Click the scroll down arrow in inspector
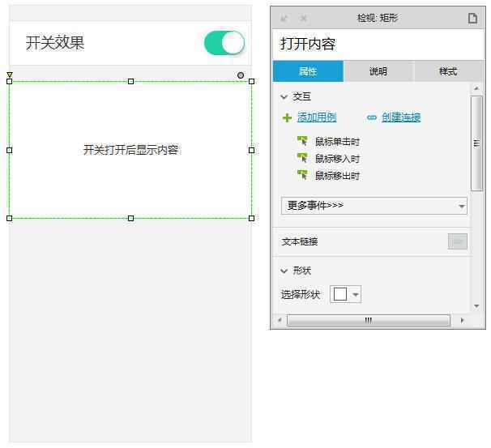The height and width of the screenshot is (448, 491). point(476,306)
